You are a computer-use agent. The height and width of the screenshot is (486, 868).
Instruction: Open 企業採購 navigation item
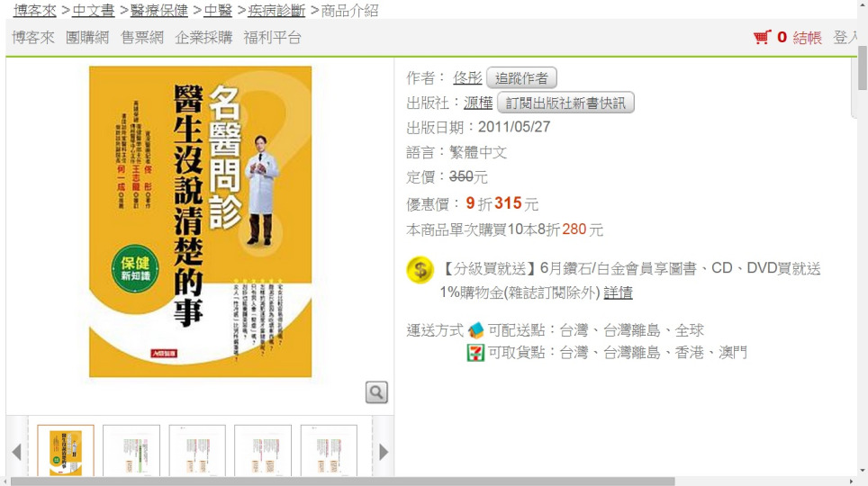tap(203, 38)
